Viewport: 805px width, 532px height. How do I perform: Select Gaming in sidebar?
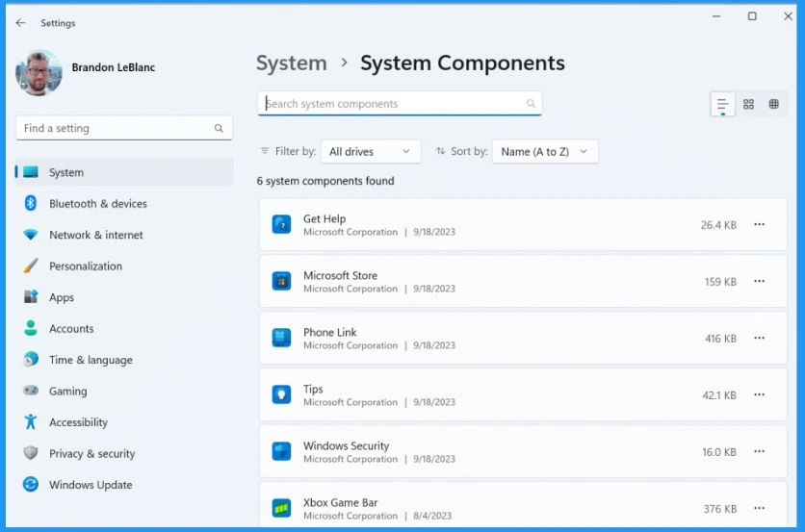[123, 392]
